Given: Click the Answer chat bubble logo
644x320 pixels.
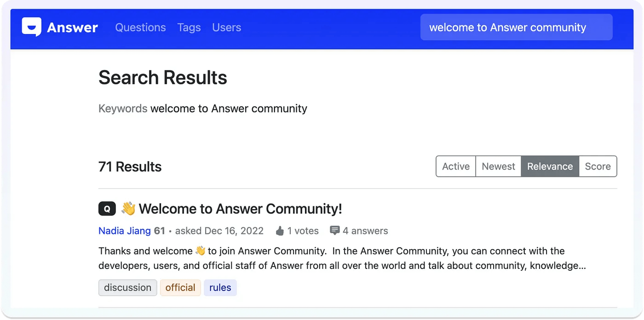Looking at the screenshot, I should tap(31, 27).
